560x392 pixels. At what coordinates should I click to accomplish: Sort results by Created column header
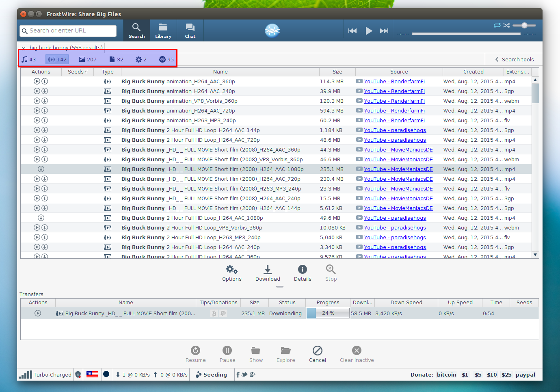(x=474, y=72)
